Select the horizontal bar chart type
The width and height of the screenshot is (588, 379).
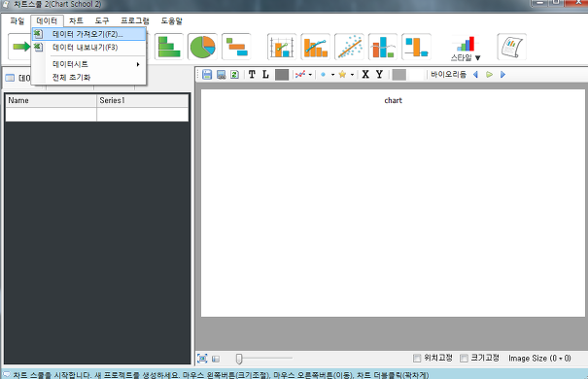tap(169, 47)
